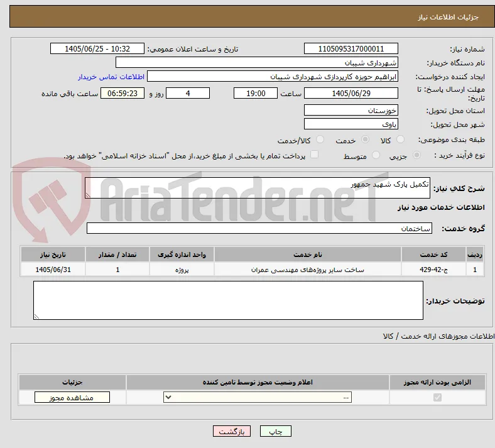495x448 pixels.
Task: Select the متوسط purchase type radio
Action: [x=376, y=155]
